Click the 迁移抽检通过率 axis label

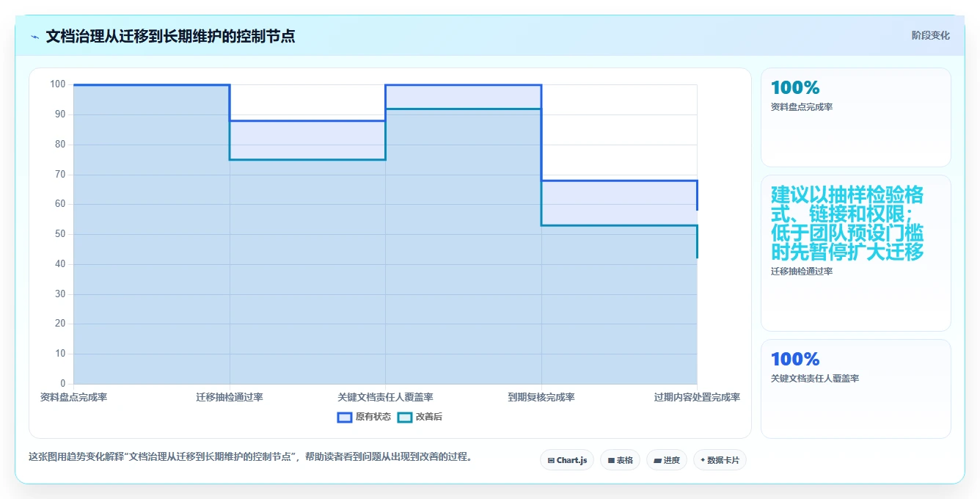pos(230,397)
